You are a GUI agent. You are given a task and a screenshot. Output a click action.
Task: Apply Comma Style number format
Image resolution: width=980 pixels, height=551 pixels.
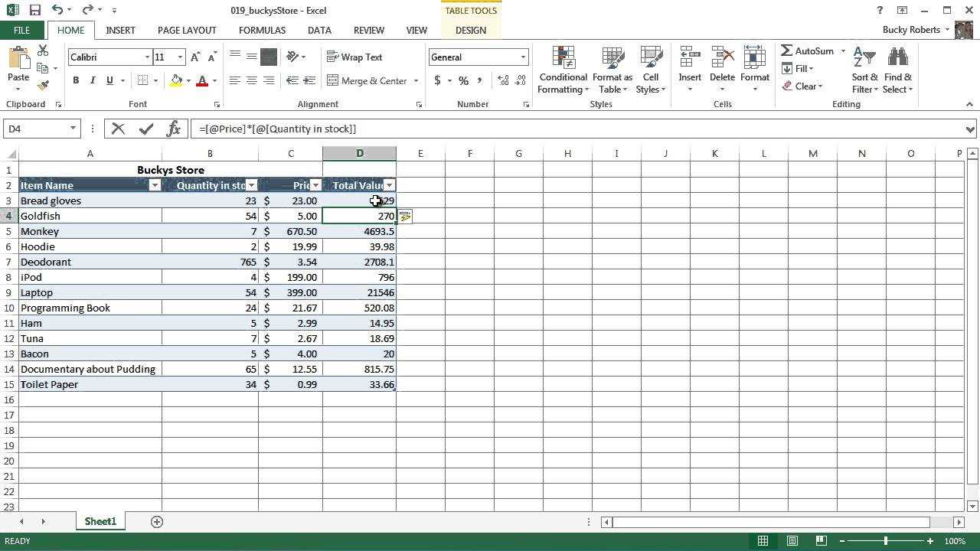click(x=480, y=80)
